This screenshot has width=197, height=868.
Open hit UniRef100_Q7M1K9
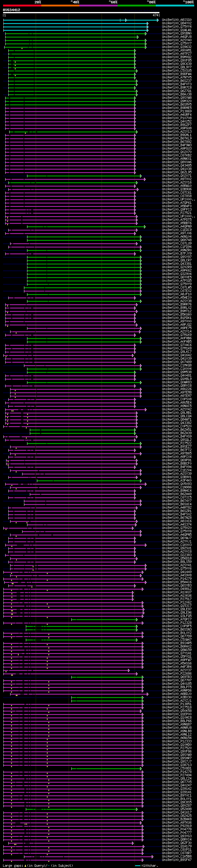[x=177, y=335]
